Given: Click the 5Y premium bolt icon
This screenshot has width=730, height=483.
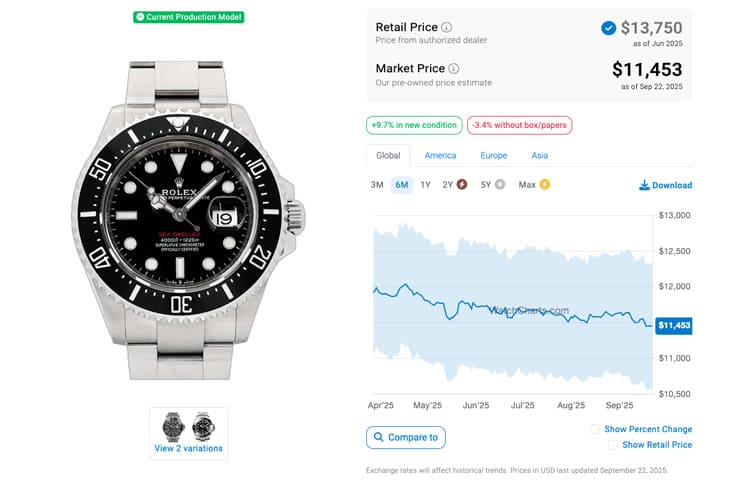Looking at the screenshot, I should [x=500, y=185].
